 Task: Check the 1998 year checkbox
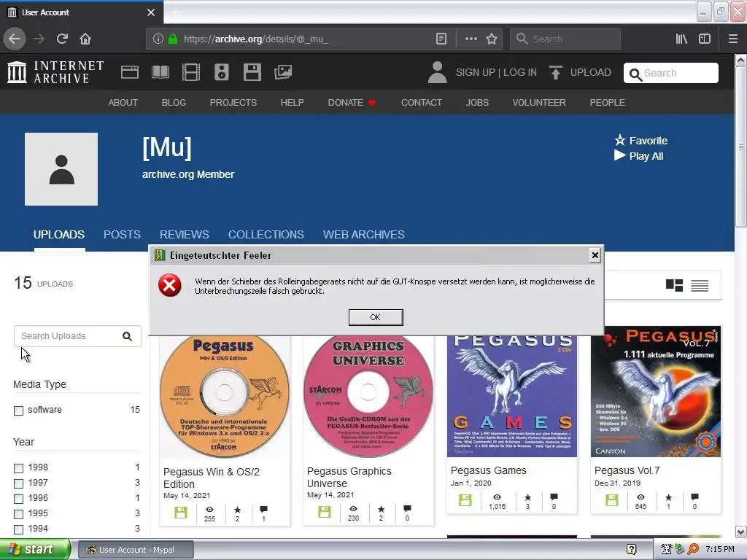click(18, 468)
